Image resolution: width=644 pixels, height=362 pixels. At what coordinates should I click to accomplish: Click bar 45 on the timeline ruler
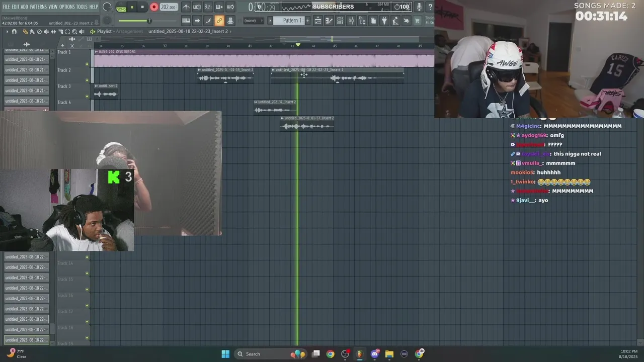335,46
